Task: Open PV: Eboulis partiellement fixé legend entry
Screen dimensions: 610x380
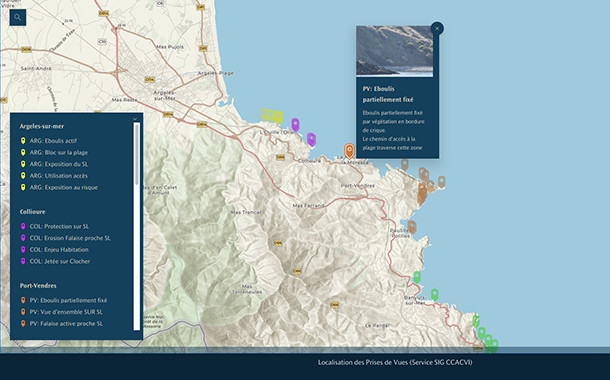Action: pyautogui.click(x=64, y=300)
